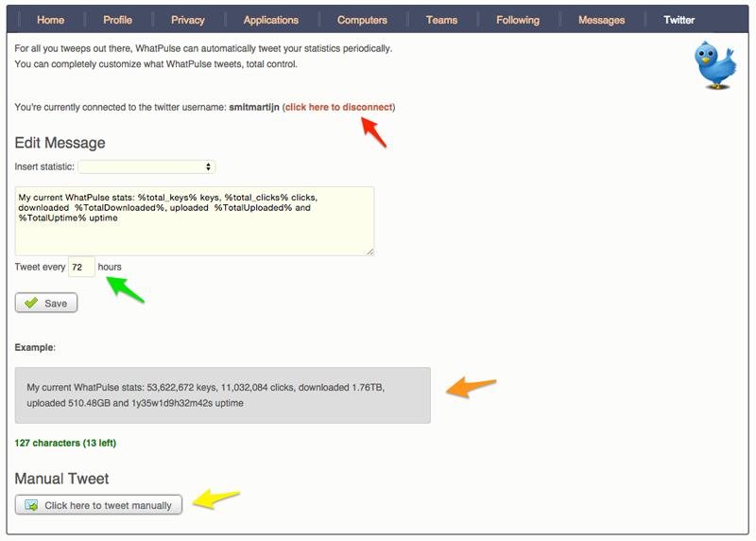Click the gray example tweet preview box
This screenshot has width=756, height=541.
(222, 395)
